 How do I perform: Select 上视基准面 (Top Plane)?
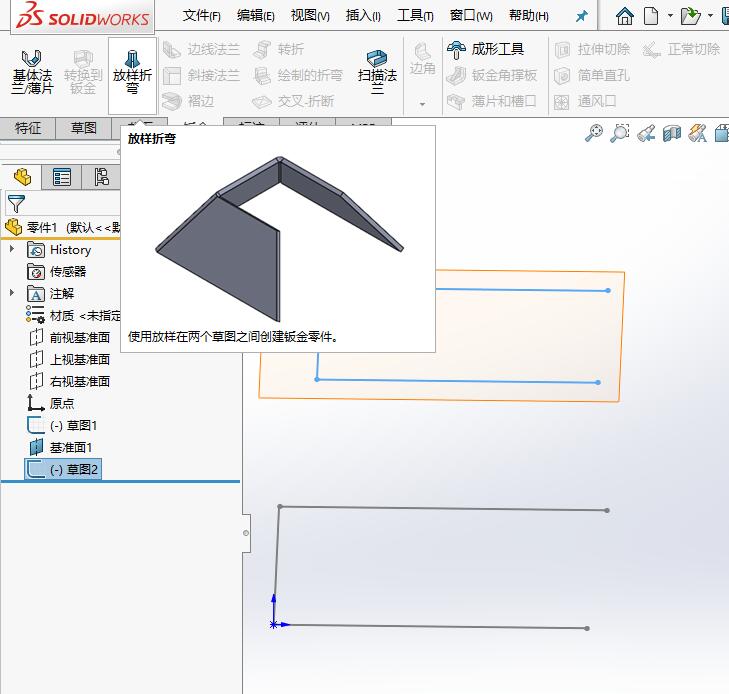pyautogui.click(x=69, y=359)
